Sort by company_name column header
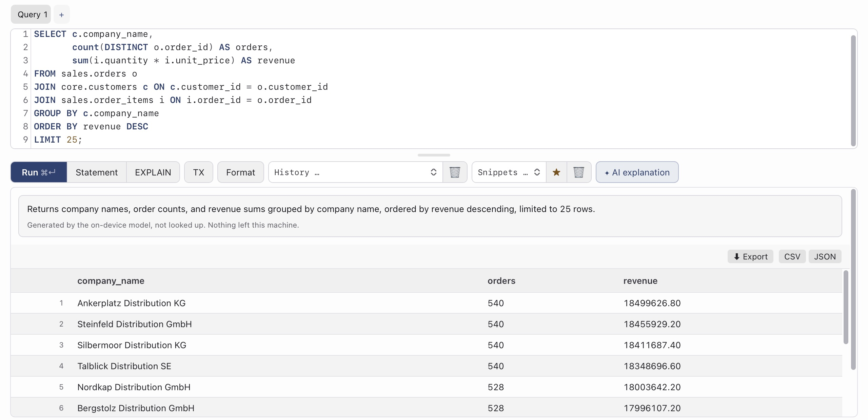Viewport: 868px width, 420px height. click(111, 281)
